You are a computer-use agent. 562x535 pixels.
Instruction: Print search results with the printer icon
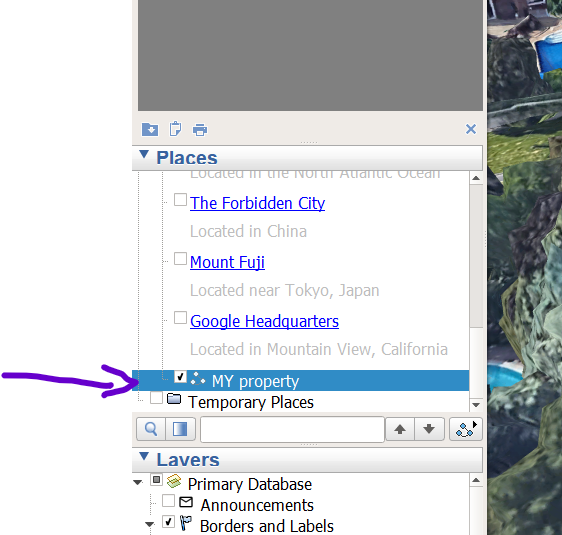200,130
